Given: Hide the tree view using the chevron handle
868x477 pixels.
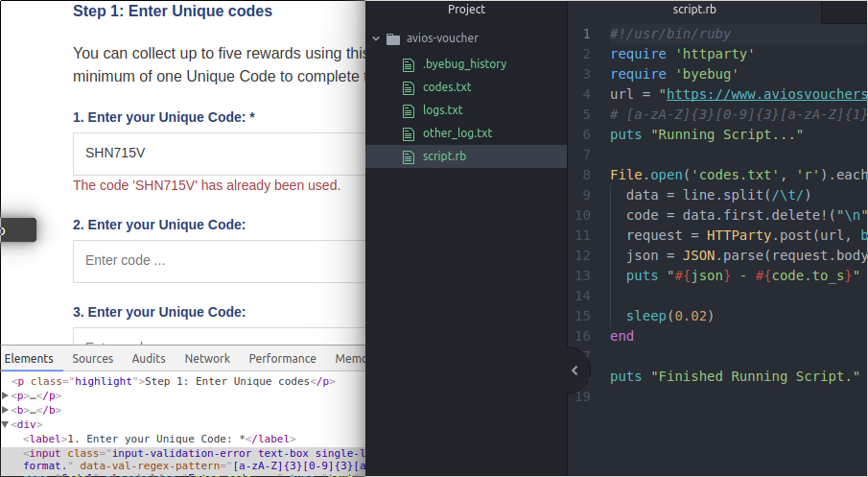Looking at the screenshot, I should pyautogui.click(x=575, y=370).
